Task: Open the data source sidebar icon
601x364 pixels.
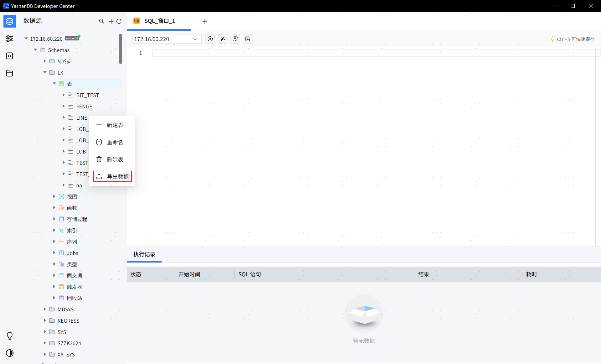Action: point(10,21)
